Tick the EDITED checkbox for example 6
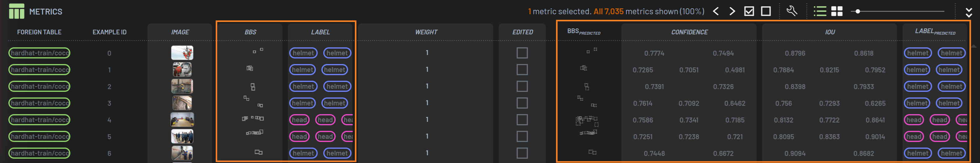The image size is (980, 163). point(522,153)
